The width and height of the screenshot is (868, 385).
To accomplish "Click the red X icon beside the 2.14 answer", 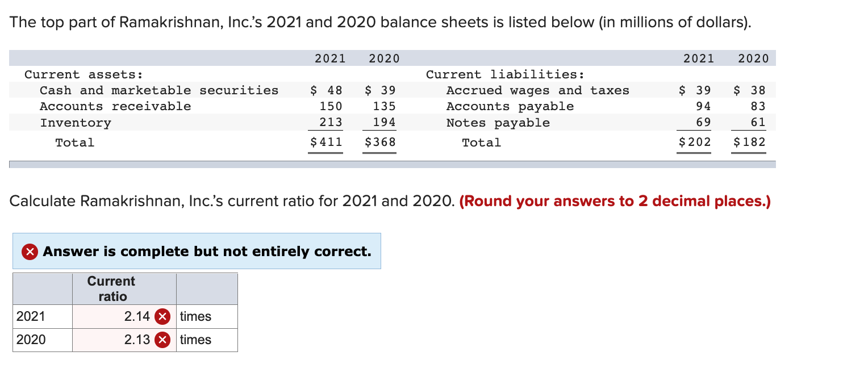I will coord(161,316).
